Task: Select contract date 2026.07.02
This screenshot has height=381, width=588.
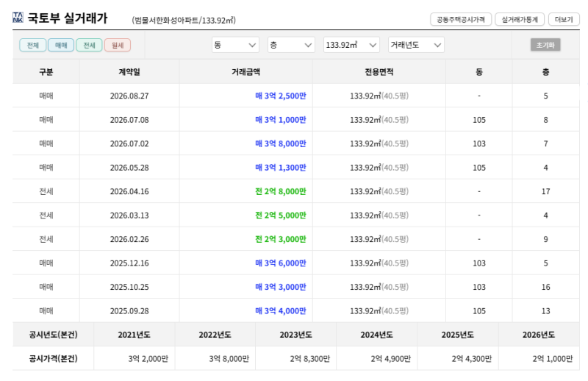Action: pos(129,143)
